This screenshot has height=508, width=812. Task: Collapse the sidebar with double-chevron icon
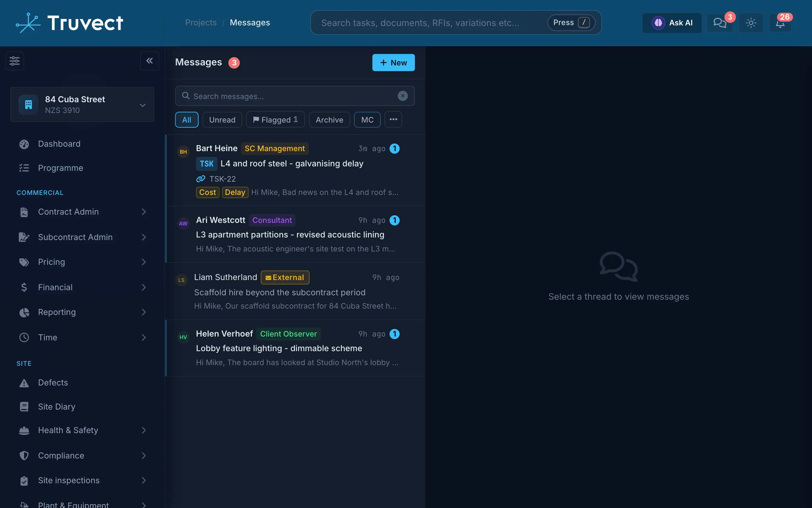(149, 61)
